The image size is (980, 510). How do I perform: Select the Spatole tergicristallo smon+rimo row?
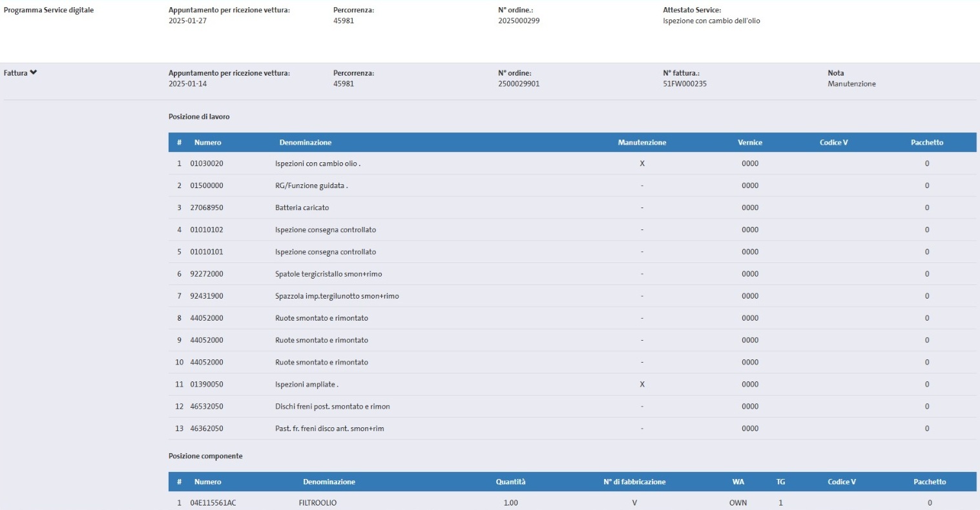point(328,274)
